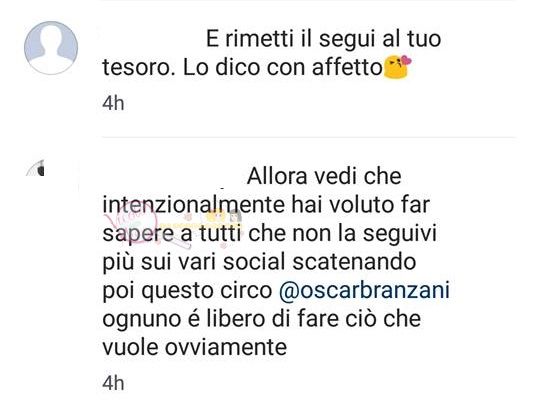Click the words 'poi questo circo'

[187, 291]
